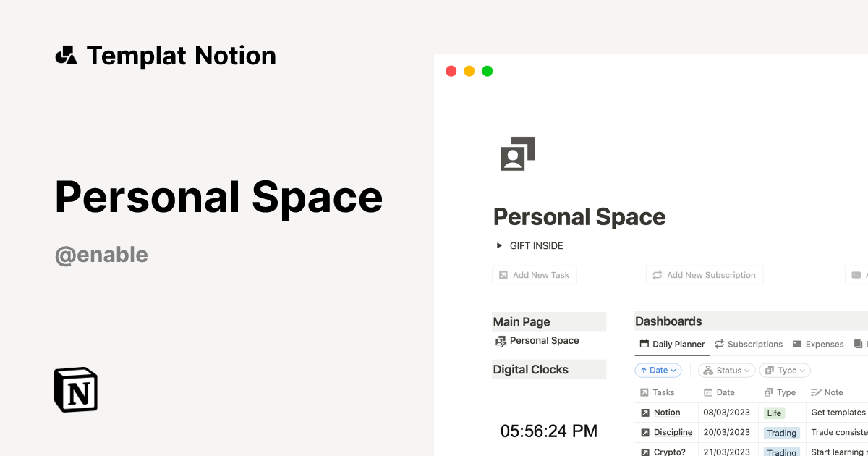Click the Note column header
The image size is (868, 456).
pyautogui.click(x=827, y=392)
